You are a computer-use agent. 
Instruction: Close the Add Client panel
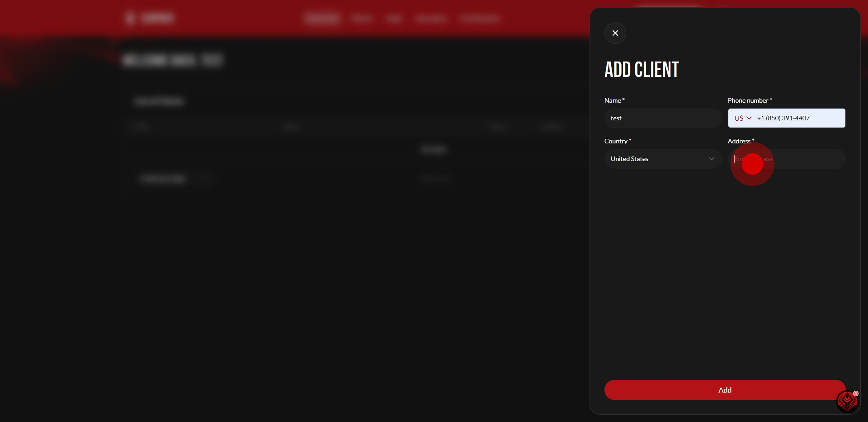(615, 33)
